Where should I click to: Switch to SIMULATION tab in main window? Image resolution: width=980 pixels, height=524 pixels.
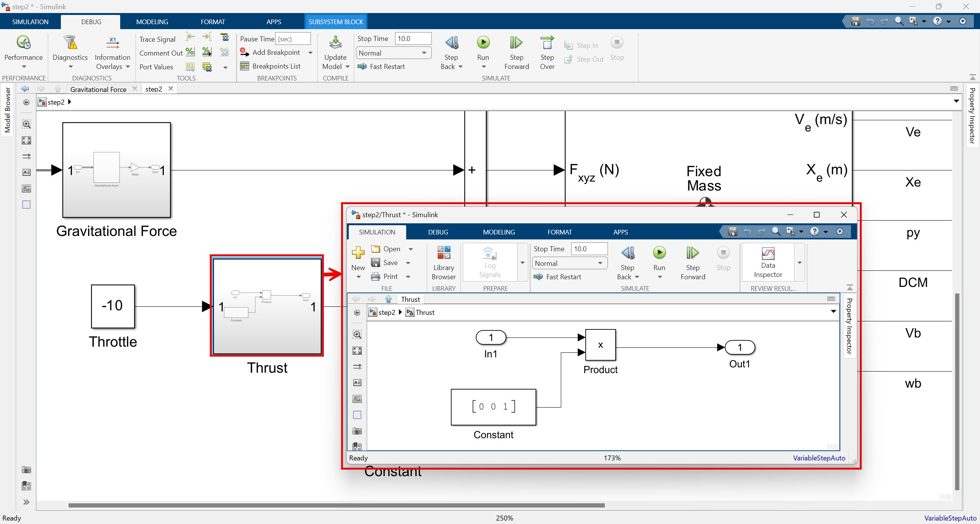pos(30,22)
